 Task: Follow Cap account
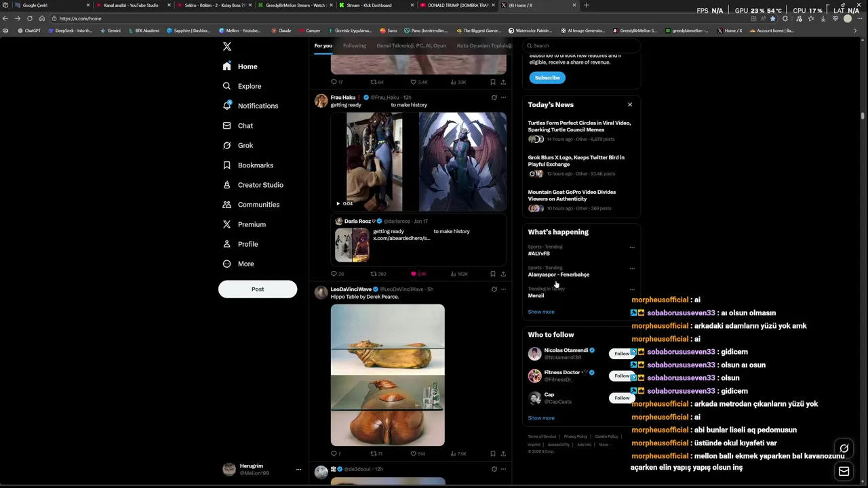click(x=621, y=398)
